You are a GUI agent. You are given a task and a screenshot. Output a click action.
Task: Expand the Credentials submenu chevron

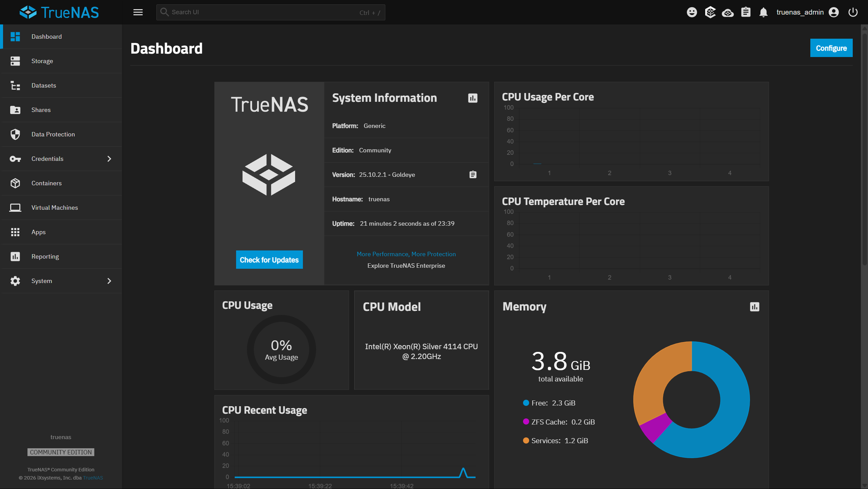click(x=109, y=159)
